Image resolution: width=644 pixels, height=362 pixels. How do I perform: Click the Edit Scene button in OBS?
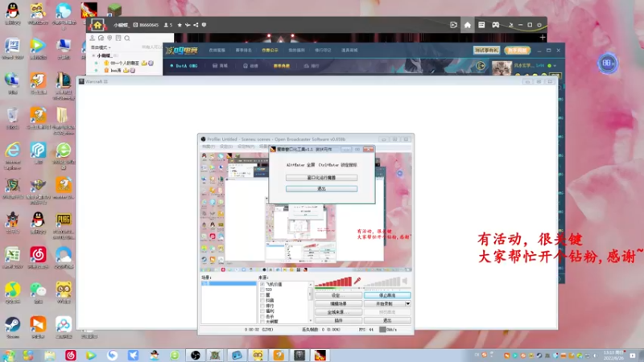[338, 304]
